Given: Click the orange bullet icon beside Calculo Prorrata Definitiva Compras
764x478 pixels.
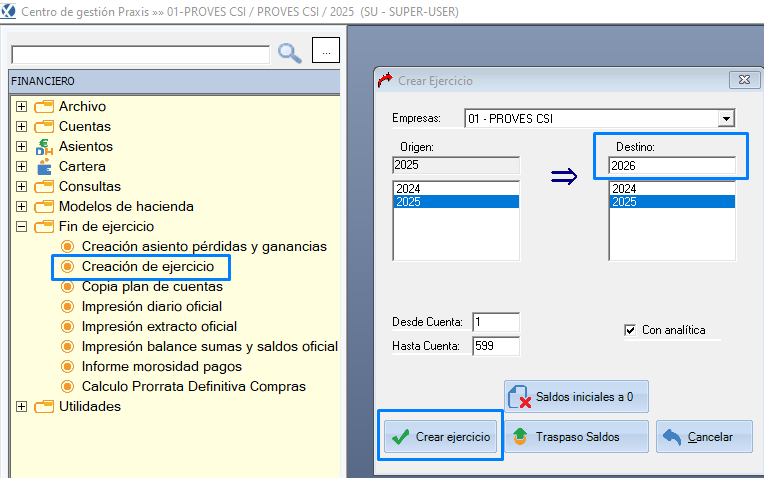Looking at the screenshot, I should [67, 386].
